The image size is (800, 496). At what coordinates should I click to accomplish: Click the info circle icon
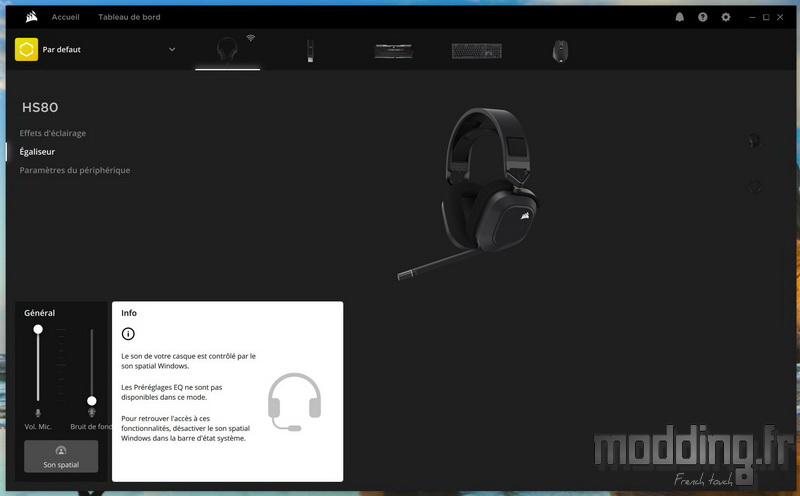(x=128, y=334)
